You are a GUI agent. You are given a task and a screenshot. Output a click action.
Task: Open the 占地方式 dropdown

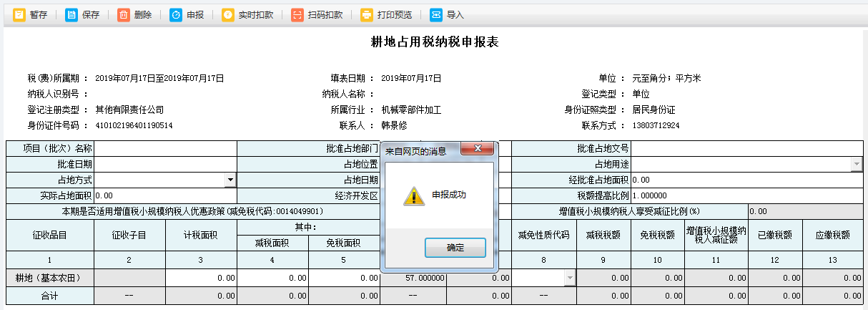[x=230, y=180]
